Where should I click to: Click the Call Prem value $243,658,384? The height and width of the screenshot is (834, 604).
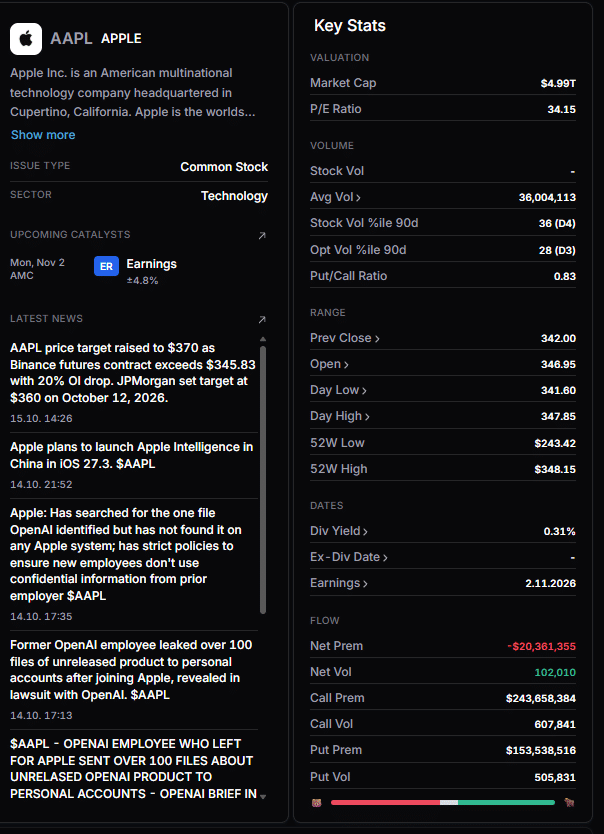click(541, 699)
